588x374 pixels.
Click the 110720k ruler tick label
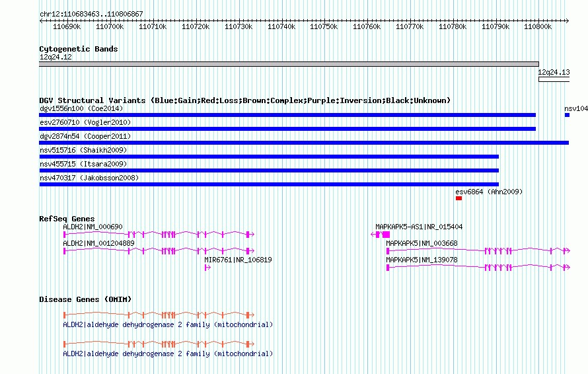[196, 26]
